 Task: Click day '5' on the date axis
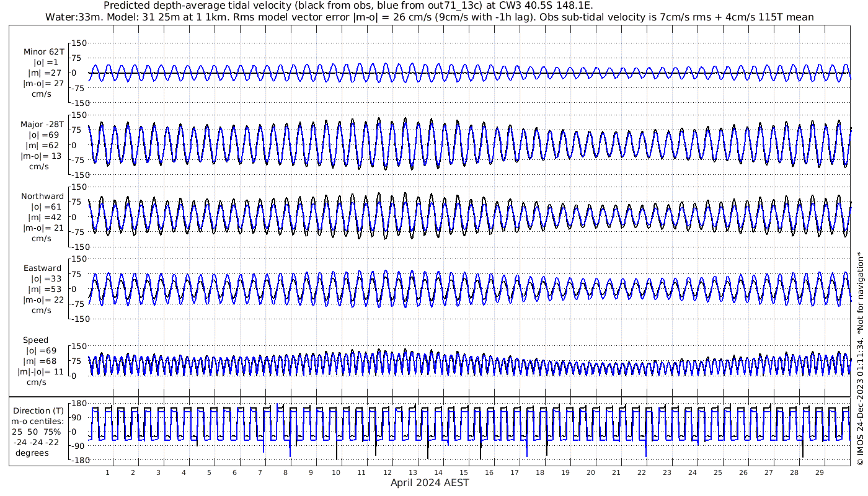coord(210,472)
